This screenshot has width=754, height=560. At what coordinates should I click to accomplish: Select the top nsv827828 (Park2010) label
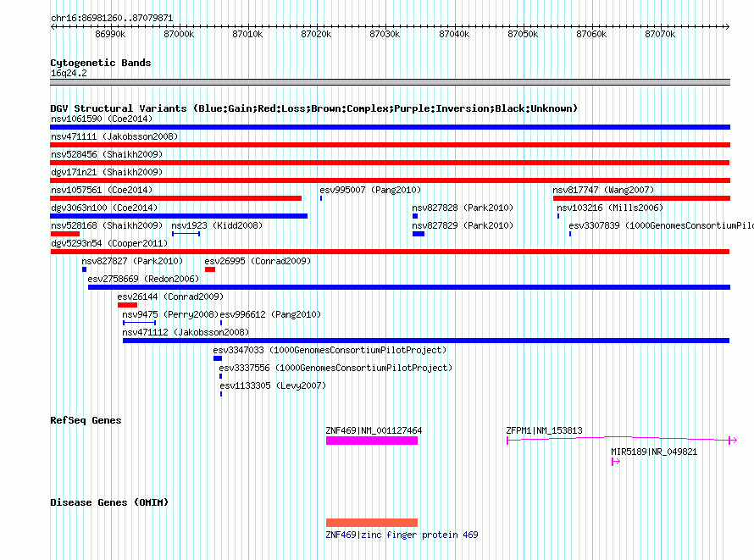coord(463,208)
